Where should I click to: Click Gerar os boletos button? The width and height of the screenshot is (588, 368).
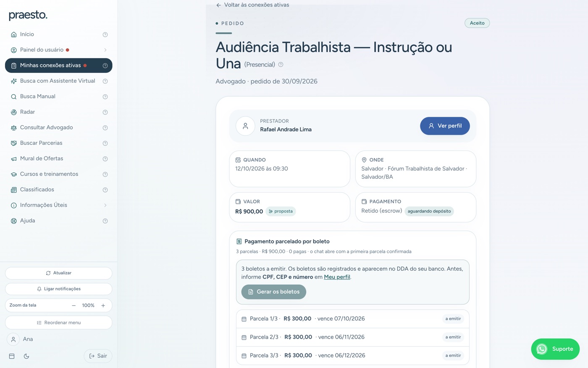point(273,292)
